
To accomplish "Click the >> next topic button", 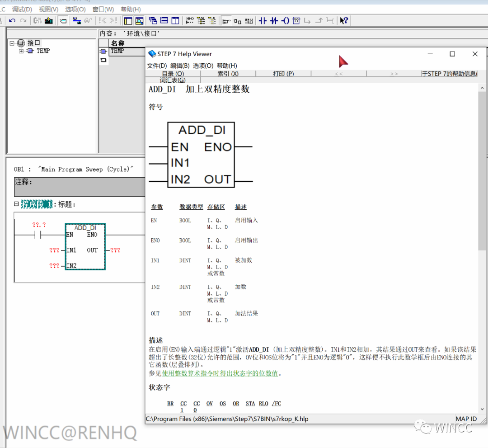I will (394, 74).
